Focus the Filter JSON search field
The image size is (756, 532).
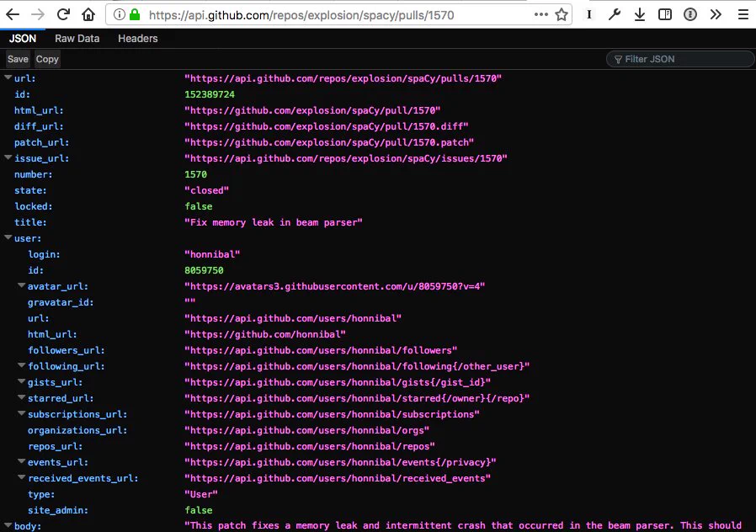(x=680, y=59)
